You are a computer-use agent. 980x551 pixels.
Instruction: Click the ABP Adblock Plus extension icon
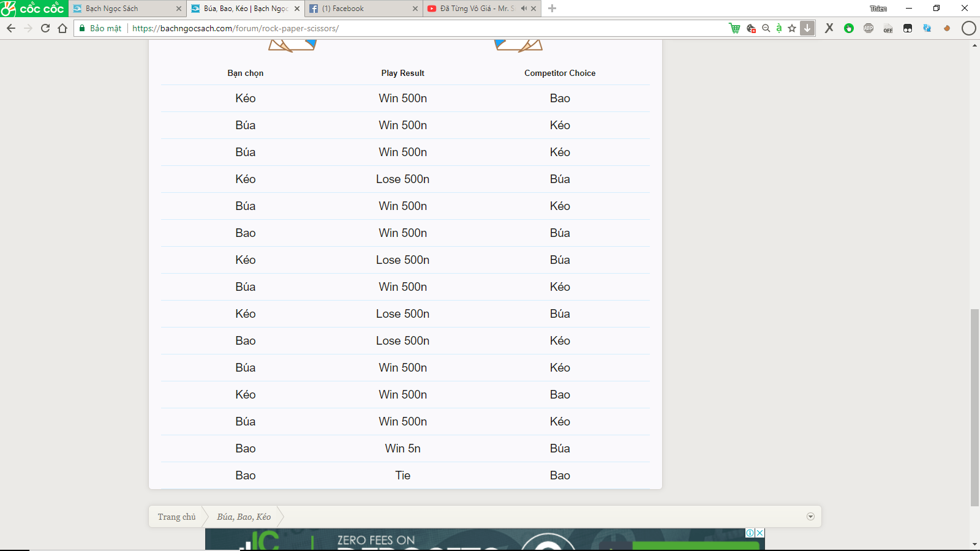pos(869,28)
